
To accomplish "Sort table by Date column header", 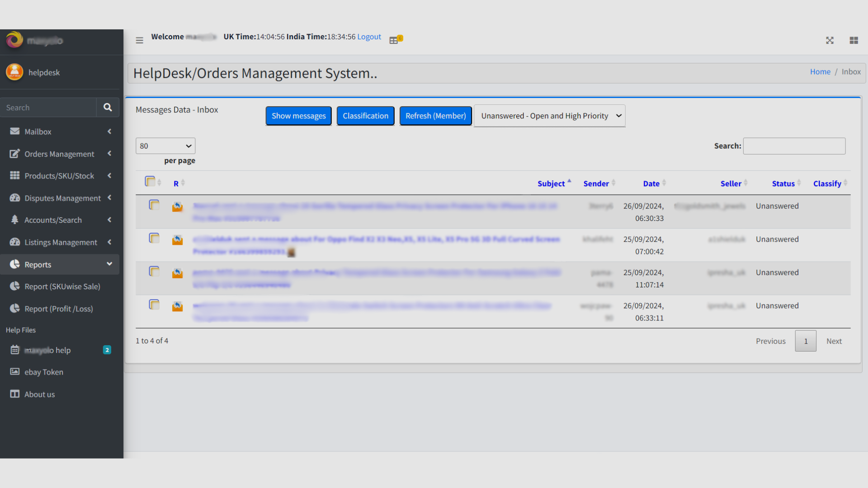I will pos(651,183).
